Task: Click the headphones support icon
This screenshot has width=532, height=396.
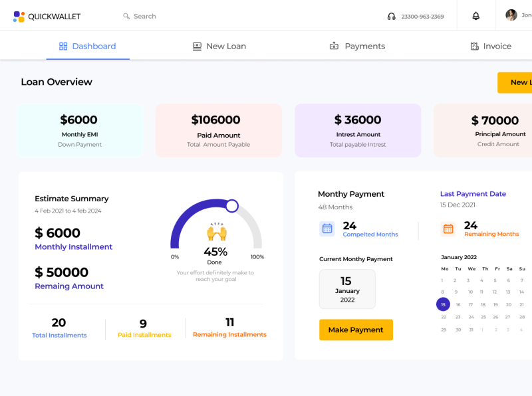Action: pyautogui.click(x=392, y=17)
